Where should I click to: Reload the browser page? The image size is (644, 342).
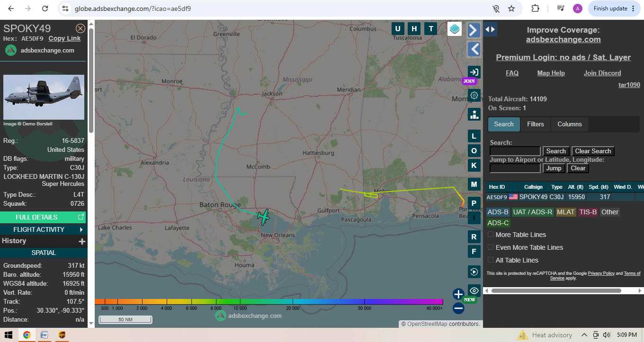click(x=45, y=9)
